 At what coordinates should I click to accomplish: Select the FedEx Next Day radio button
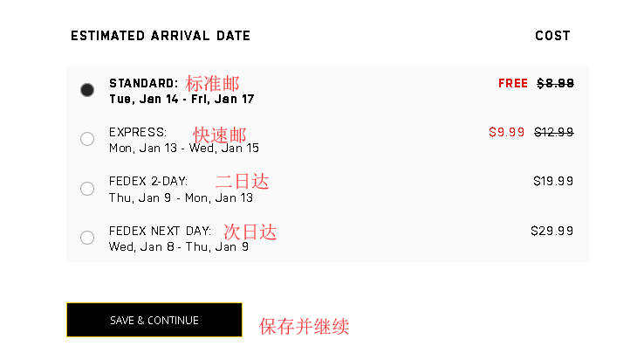tap(87, 238)
